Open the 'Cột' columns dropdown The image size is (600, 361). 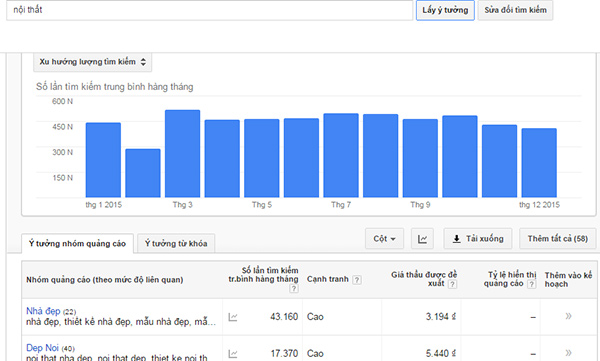point(384,239)
